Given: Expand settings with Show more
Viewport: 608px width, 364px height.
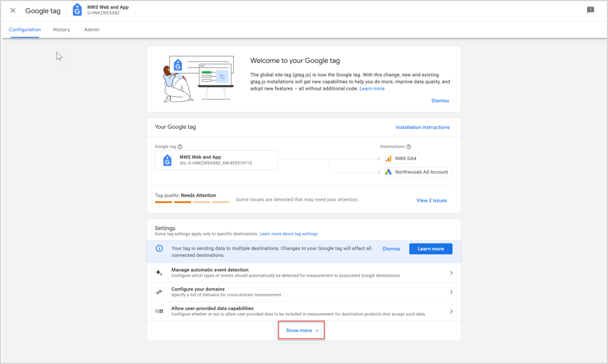Looking at the screenshot, I should coord(302,330).
